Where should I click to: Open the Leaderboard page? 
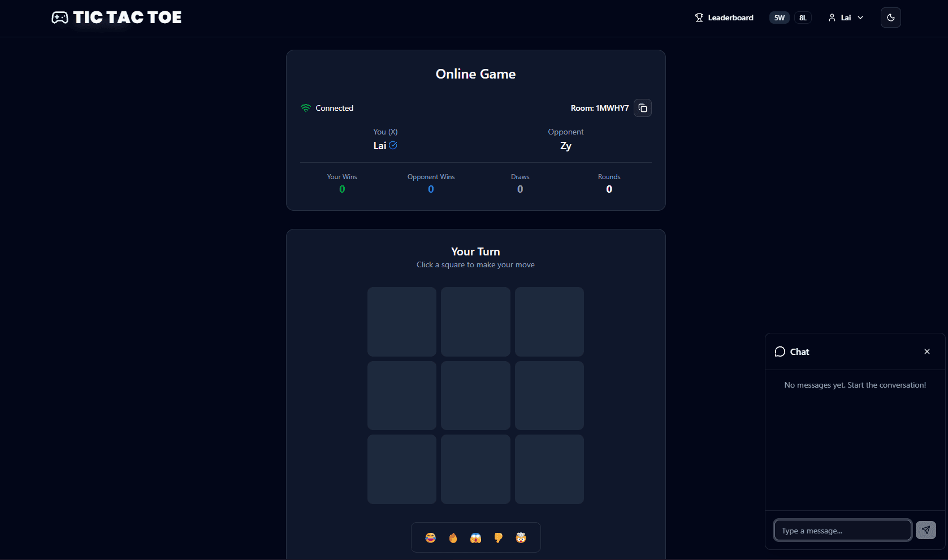click(x=724, y=18)
